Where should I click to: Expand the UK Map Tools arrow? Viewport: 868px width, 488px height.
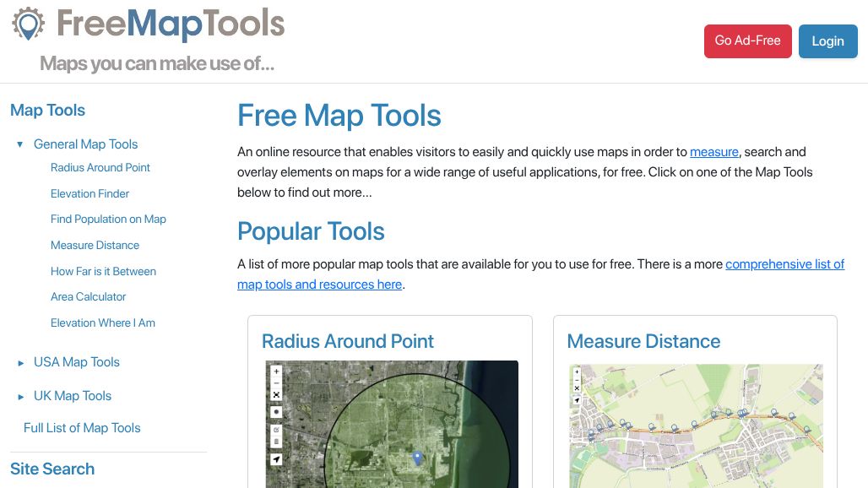point(20,397)
